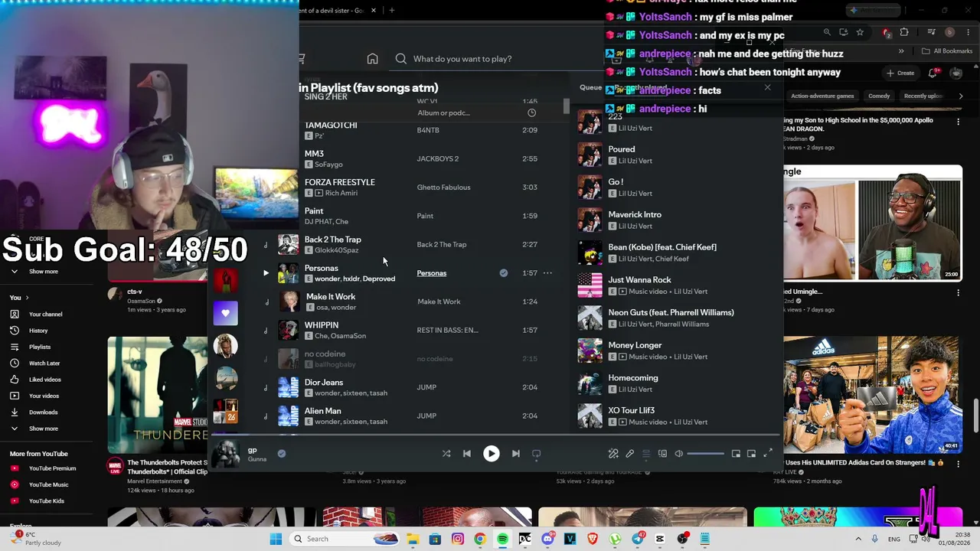The height and width of the screenshot is (551, 980).
Task: Play the Personas track row
Action: 413,273
